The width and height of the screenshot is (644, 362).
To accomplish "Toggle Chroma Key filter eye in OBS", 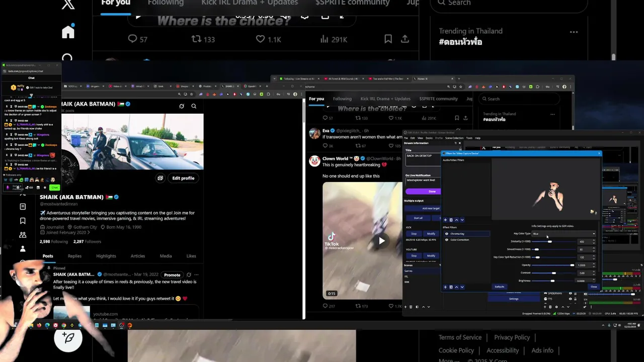I will tap(446, 234).
